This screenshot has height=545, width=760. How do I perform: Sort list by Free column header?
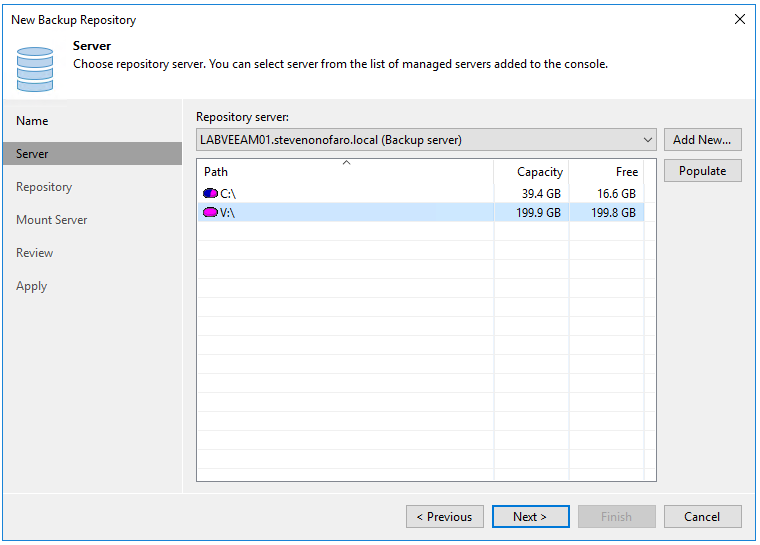607,172
